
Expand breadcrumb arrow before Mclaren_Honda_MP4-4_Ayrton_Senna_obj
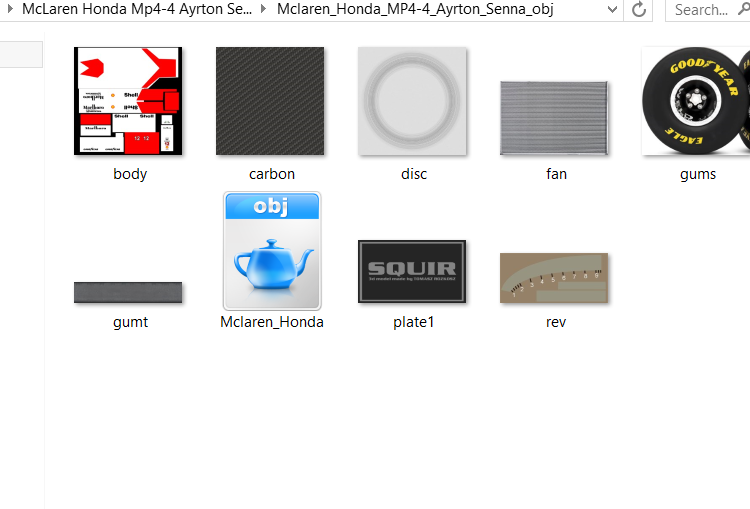[263, 9]
